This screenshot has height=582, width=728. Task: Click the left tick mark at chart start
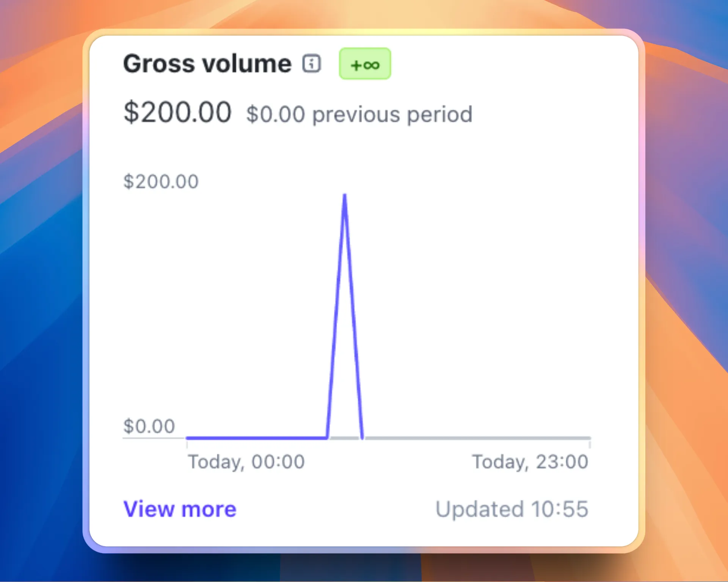187,444
